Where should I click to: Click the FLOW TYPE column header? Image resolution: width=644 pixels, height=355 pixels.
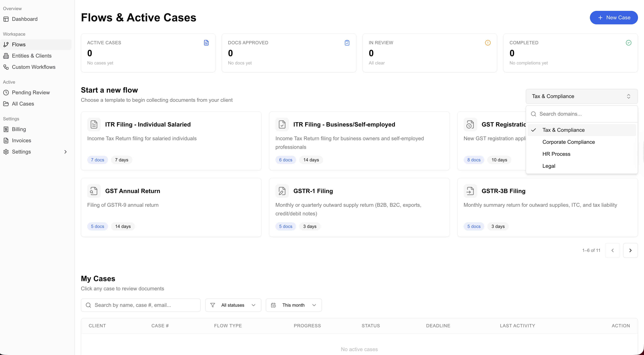[228, 326]
